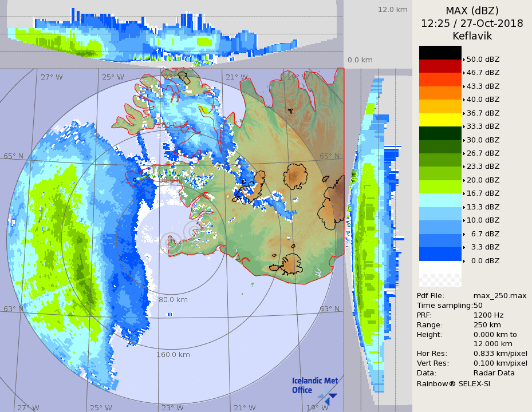Click the 160.0 km range ring label
Viewport: 532px width, 412px height.
pos(173,354)
